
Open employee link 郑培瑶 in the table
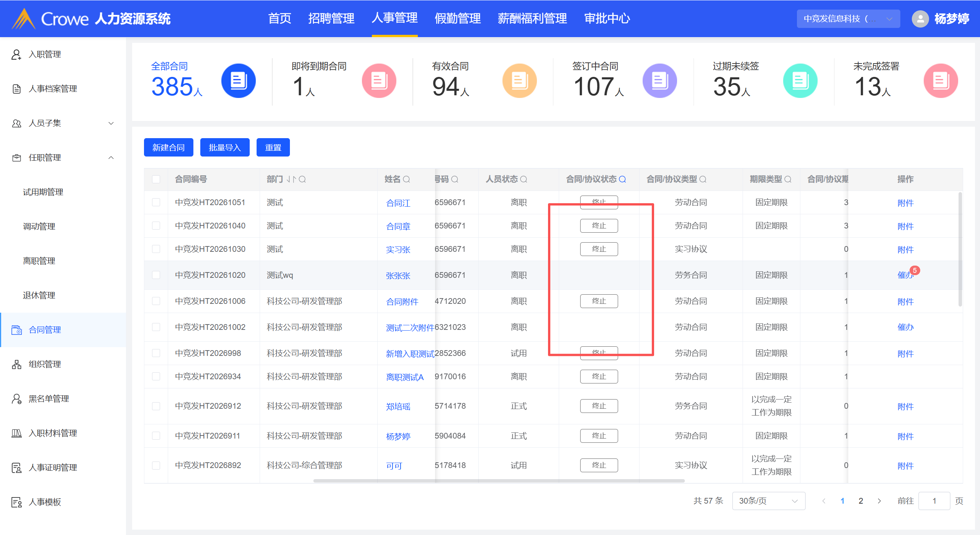tap(398, 406)
